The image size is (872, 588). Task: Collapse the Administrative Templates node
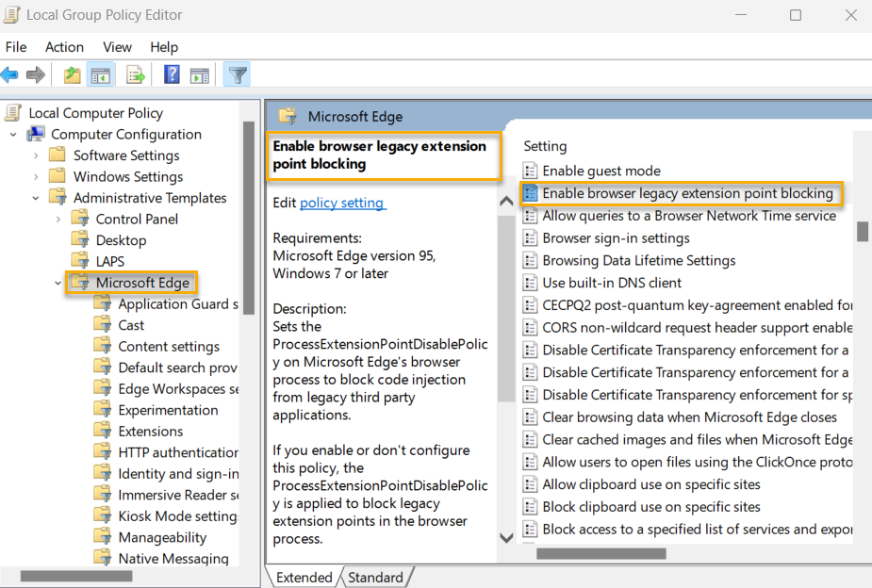tap(35, 198)
